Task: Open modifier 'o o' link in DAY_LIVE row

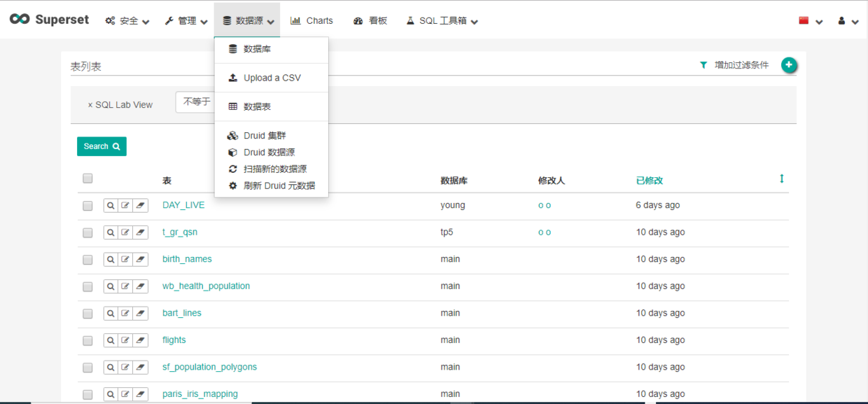Action: (545, 206)
